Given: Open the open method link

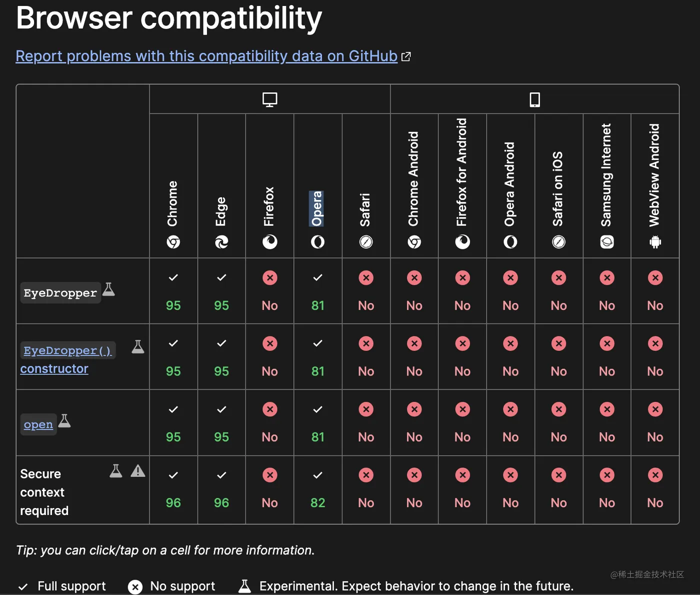Looking at the screenshot, I should (38, 424).
